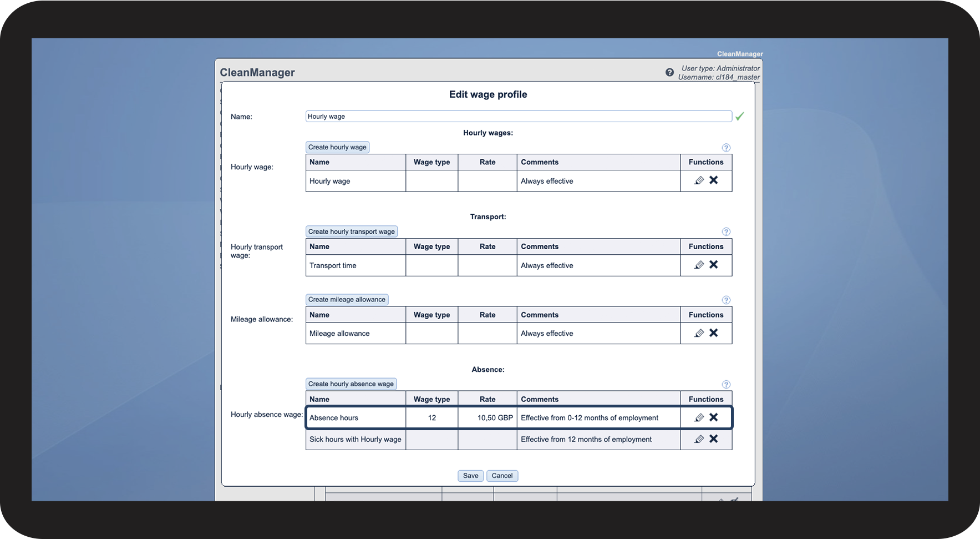Image resolution: width=980 pixels, height=539 pixels.
Task: Edit Sick hours with Hourly wage entry
Action: click(699, 439)
